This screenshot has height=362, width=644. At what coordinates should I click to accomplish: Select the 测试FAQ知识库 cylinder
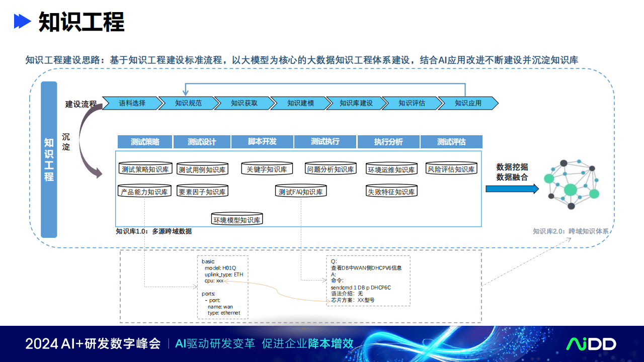pyautogui.click(x=301, y=192)
